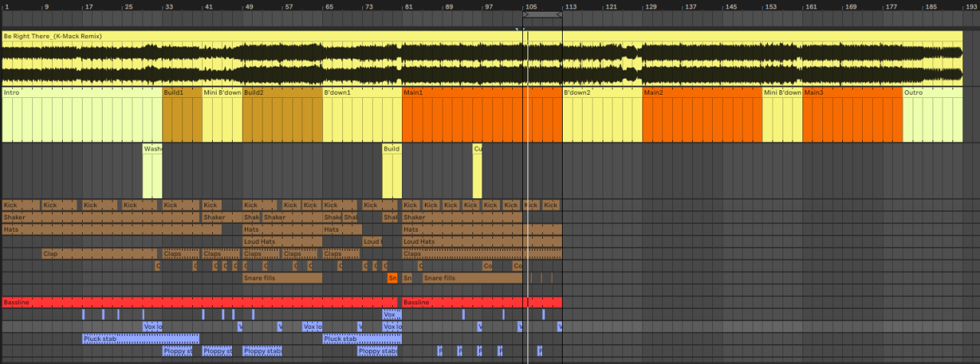Click the orange Main1 section clip
The width and height of the screenshot is (980, 364).
pos(481,115)
